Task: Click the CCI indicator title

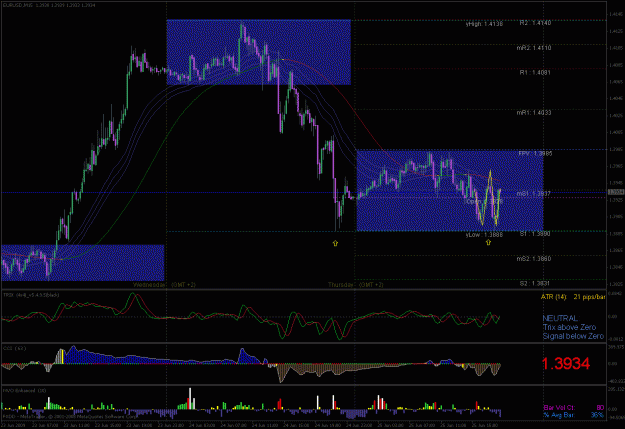Action: pos(14,348)
